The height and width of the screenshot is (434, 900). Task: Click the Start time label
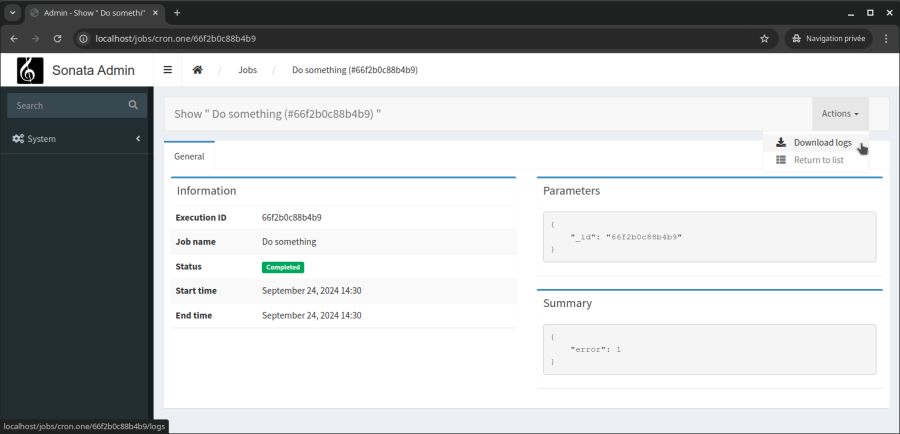[x=196, y=290]
